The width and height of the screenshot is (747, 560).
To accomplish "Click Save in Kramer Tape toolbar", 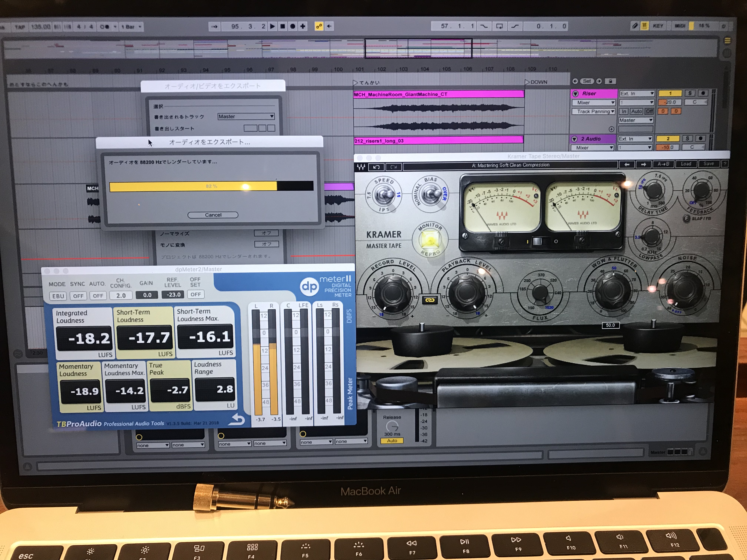I will pyautogui.click(x=708, y=163).
